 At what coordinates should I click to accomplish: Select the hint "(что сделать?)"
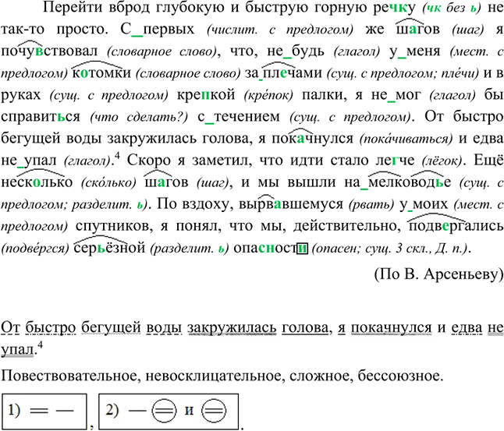pos(139,118)
